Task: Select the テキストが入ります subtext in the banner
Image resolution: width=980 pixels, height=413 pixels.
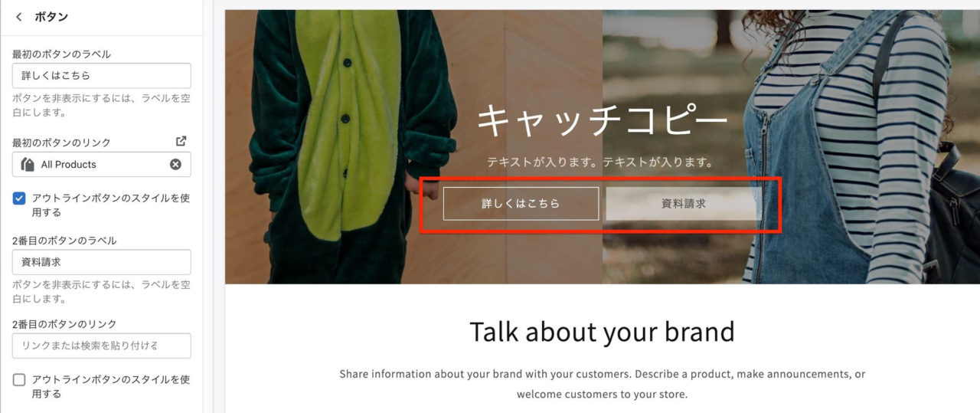Action: [x=600, y=162]
